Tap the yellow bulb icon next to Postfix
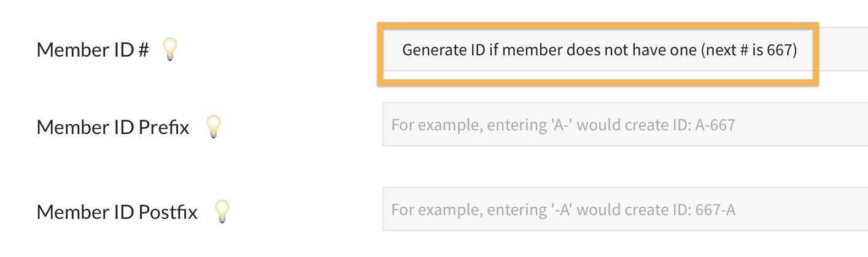 point(221,212)
